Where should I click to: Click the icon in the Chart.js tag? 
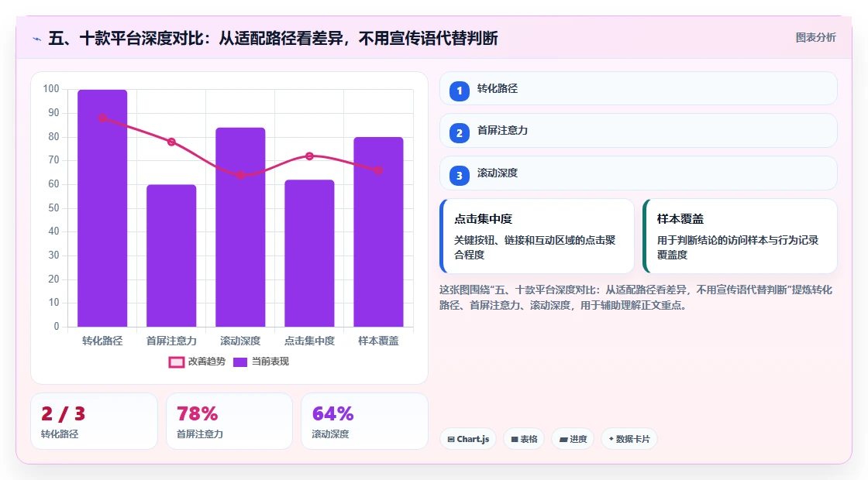pyautogui.click(x=450, y=439)
